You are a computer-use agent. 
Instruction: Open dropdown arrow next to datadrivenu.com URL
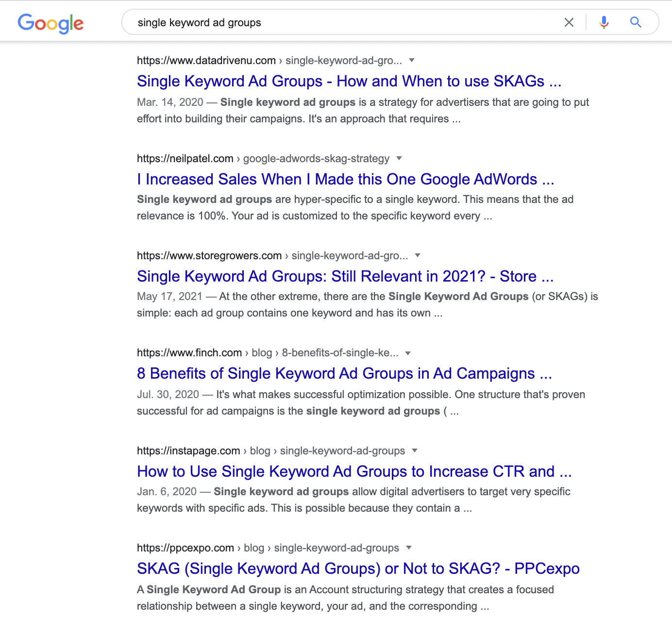(x=412, y=60)
